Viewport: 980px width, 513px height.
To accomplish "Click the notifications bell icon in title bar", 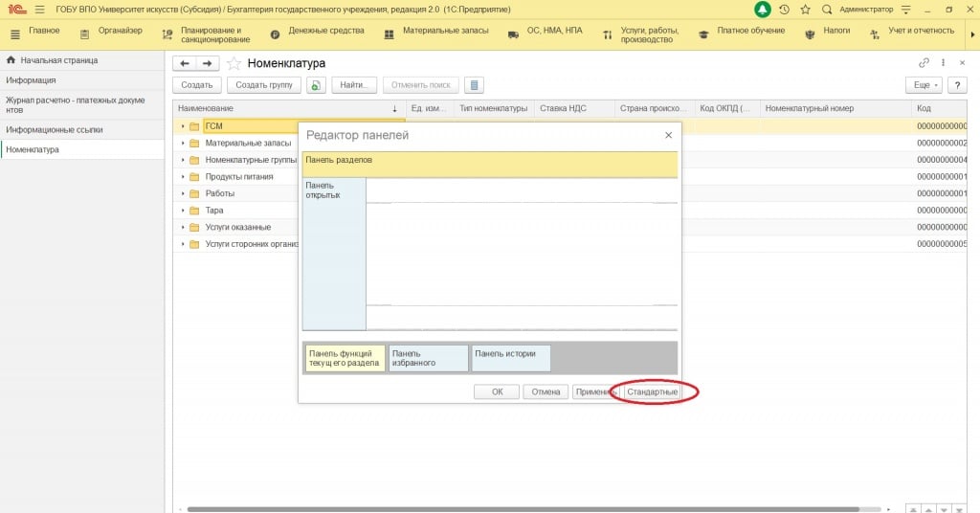I will click(x=763, y=10).
